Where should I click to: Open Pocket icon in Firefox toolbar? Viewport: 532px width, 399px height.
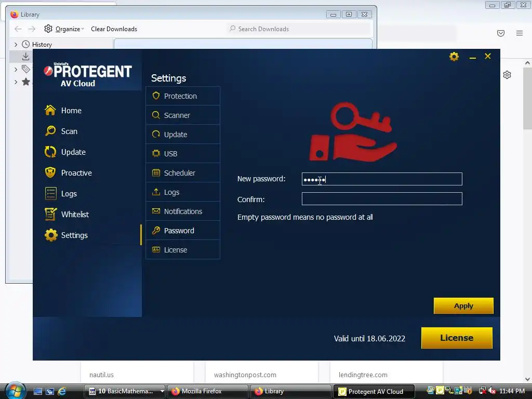501,33
